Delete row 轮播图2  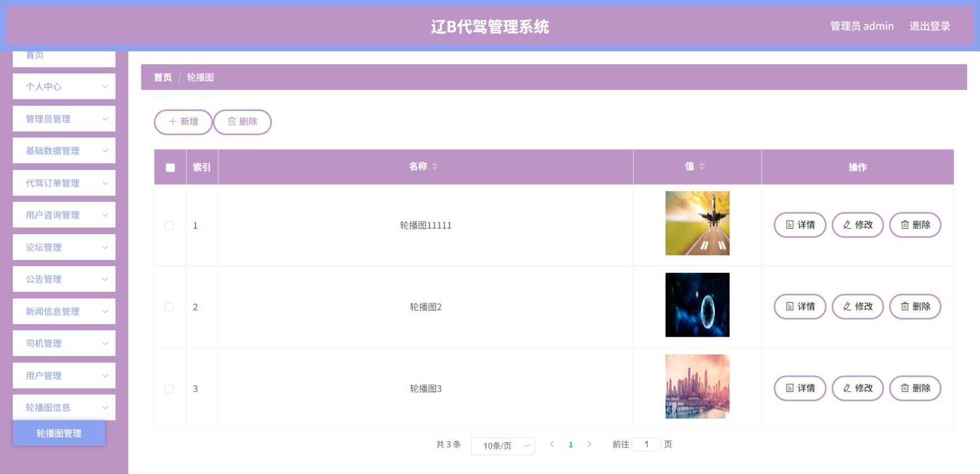tap(915, 306)
